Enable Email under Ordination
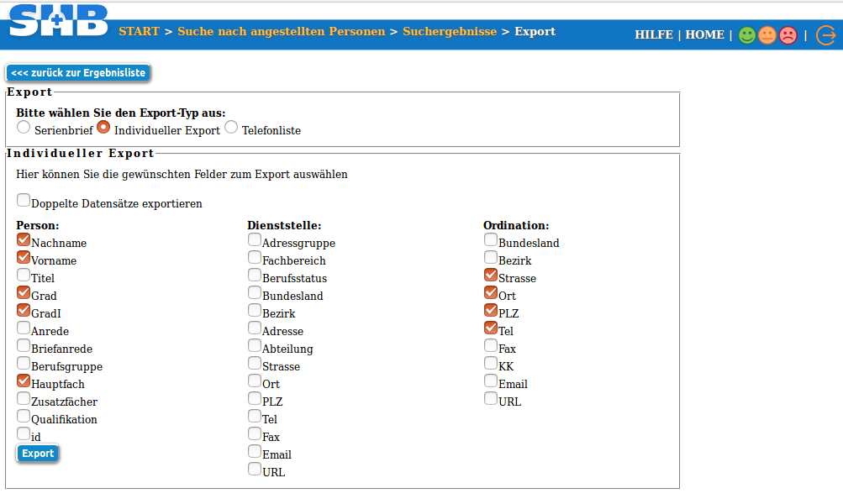843x504 pixels. [x=490, y=380]
